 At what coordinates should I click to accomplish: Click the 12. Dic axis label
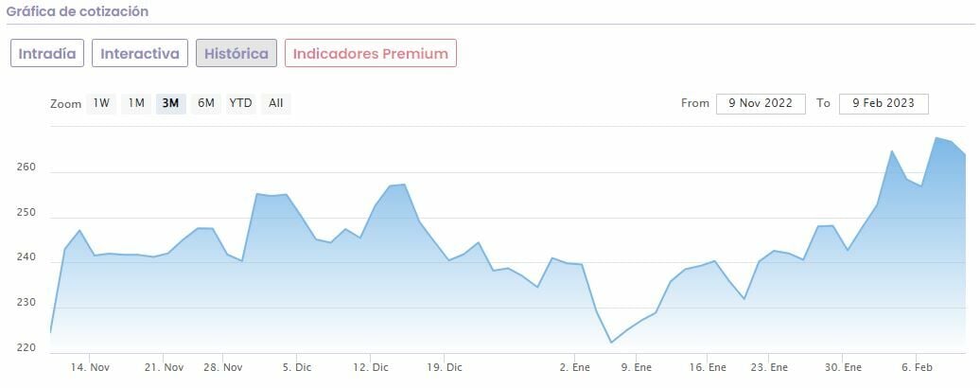(371, 367)
